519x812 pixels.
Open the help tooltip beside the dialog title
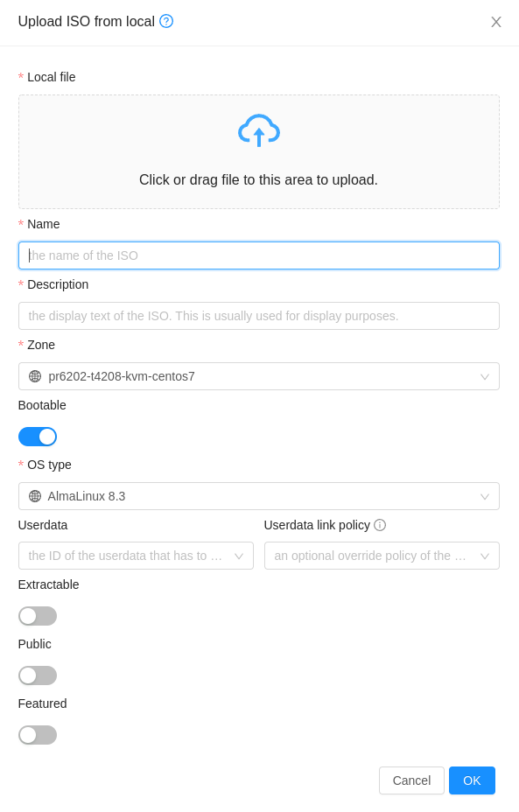pyautogui.click(x=165, y=21)
